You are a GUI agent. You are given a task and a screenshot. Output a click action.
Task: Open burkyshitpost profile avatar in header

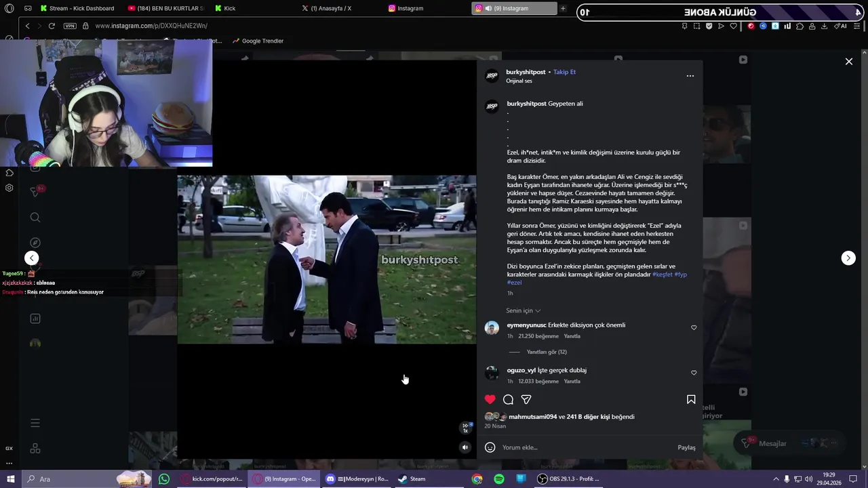coord(492,76)
